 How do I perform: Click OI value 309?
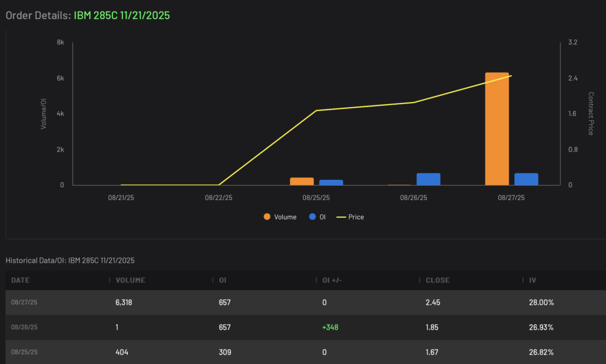pos(225,352)
